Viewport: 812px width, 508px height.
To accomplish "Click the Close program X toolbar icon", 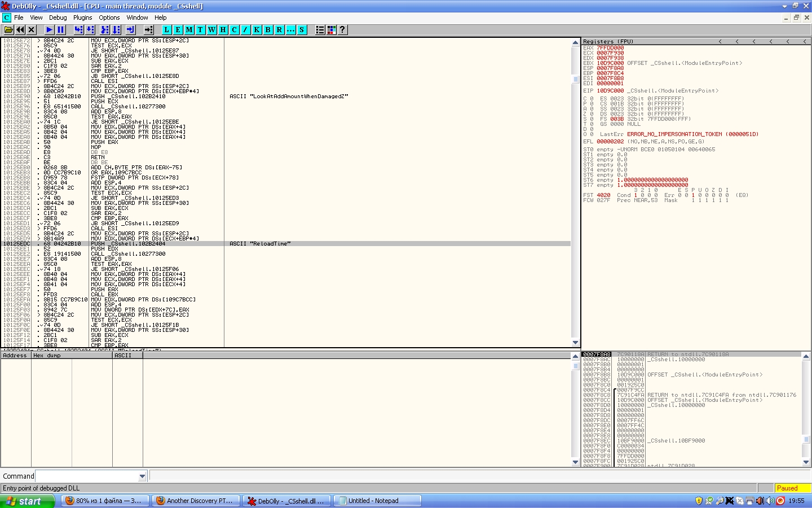I will 32,29.
